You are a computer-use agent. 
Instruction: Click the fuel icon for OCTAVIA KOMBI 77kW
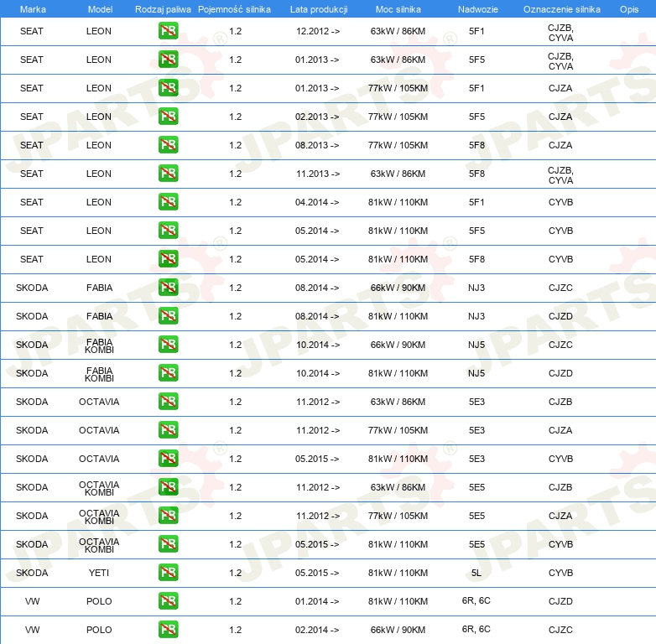point(168,515)
